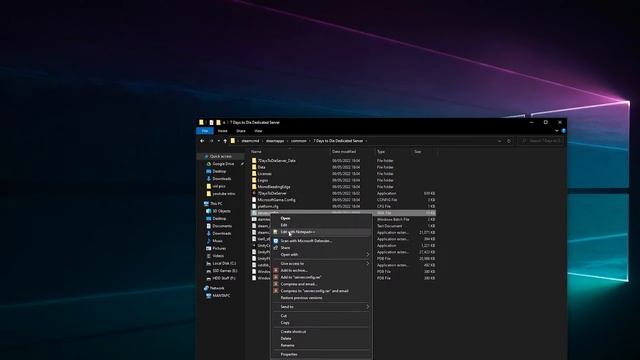Open the youtube intro folder
Screen dimensions: 640x360
click(x=224, y=193)
